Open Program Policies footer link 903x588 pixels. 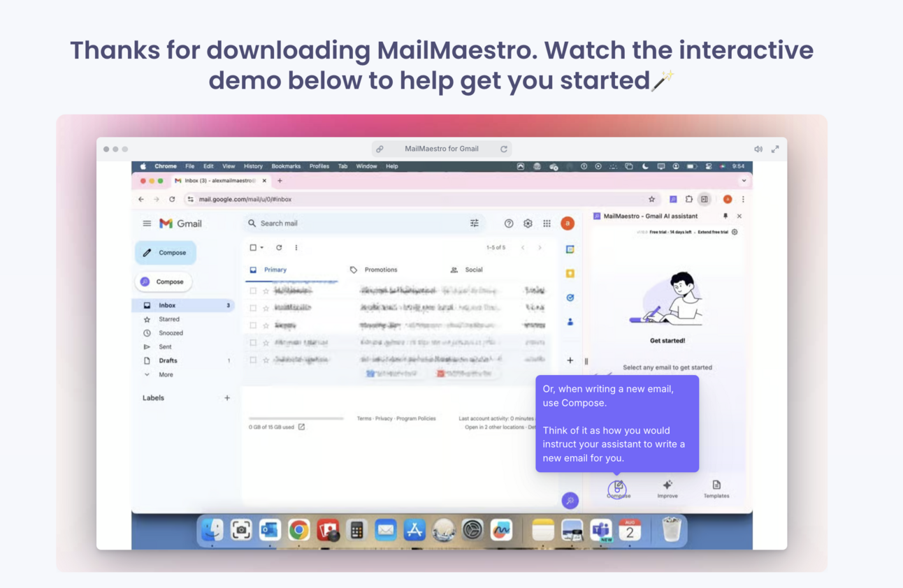[416, 418]
